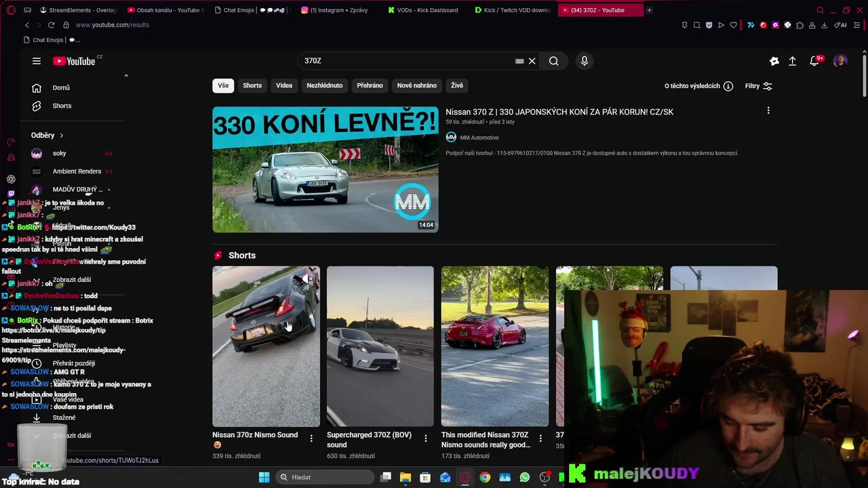
Task: Open the upload video icon
Action: point(792,61)
